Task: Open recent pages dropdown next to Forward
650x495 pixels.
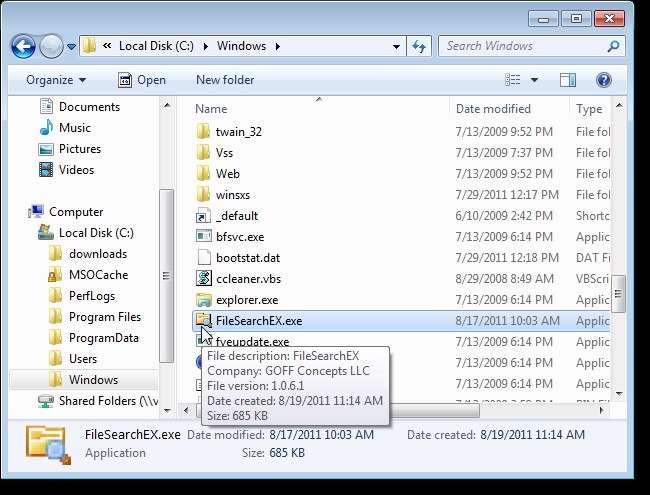Action: pos(71,46)
